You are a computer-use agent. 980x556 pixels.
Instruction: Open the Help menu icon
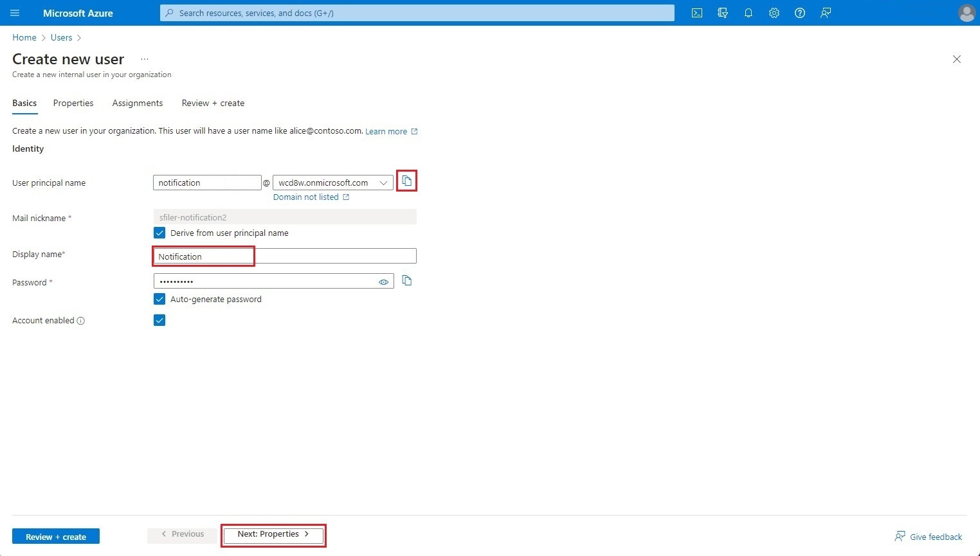pos(799,13)
